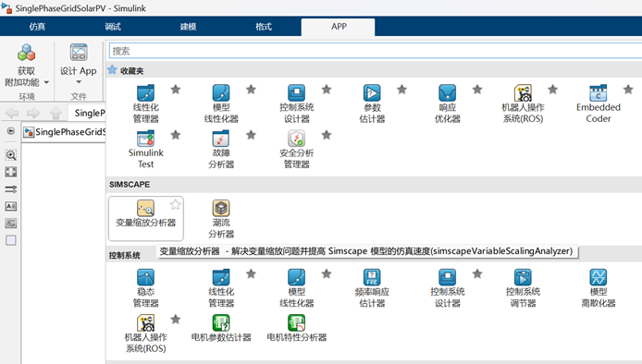This screenshot has width=642, height=364.
Task: Switch to the 调试 tab
Action: 113,27
